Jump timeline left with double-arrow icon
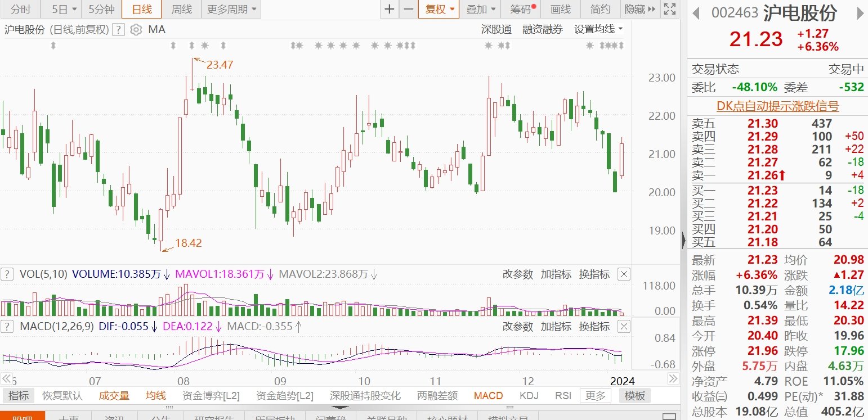868x420 pixels. [x=7, y=378]
